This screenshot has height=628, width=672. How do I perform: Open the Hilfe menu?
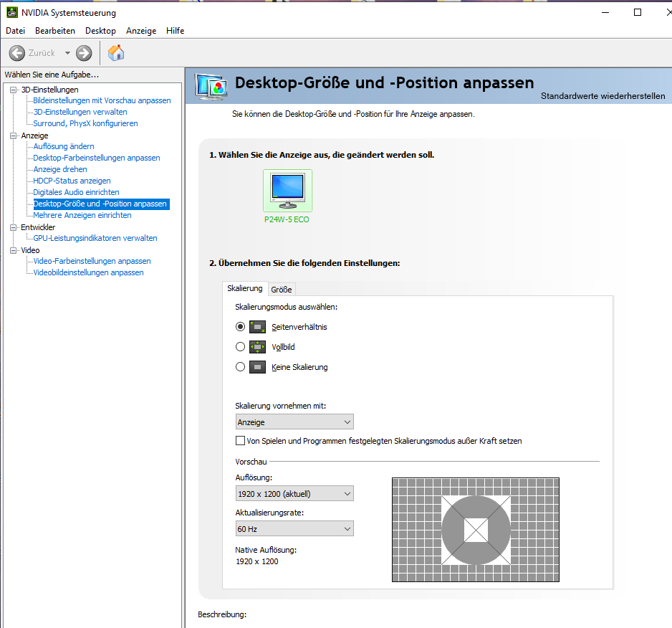click(x=176, y=31)
